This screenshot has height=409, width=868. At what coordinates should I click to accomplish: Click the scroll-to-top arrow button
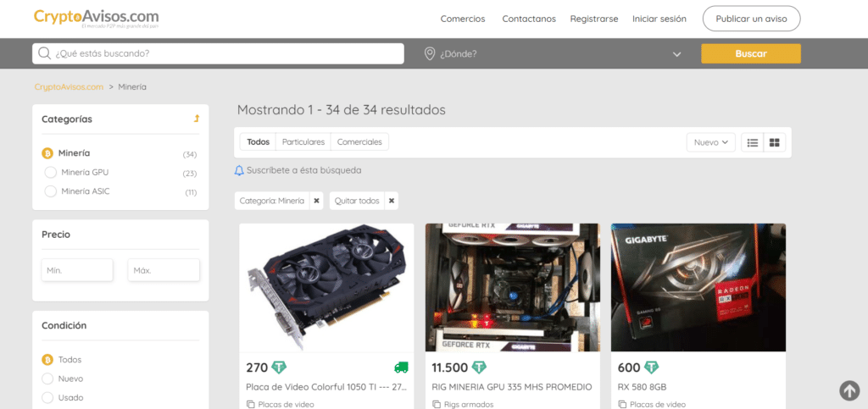click(849, 390)
